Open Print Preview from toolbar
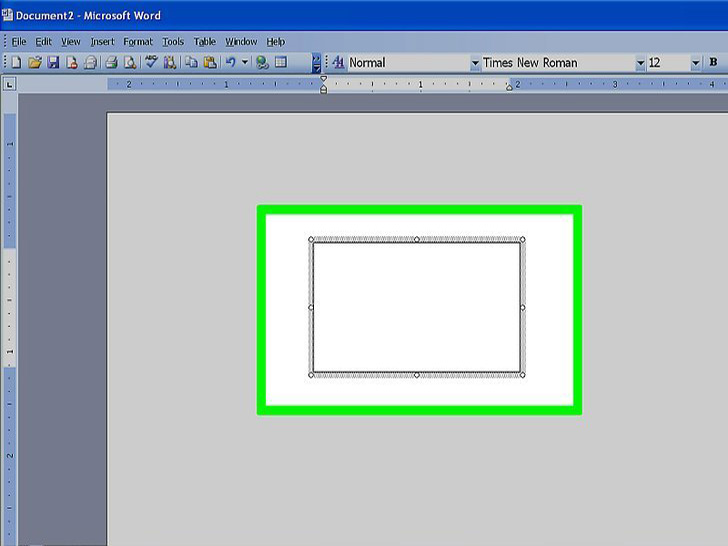Screen dimensions: 728x546 (x=129, y=63)
